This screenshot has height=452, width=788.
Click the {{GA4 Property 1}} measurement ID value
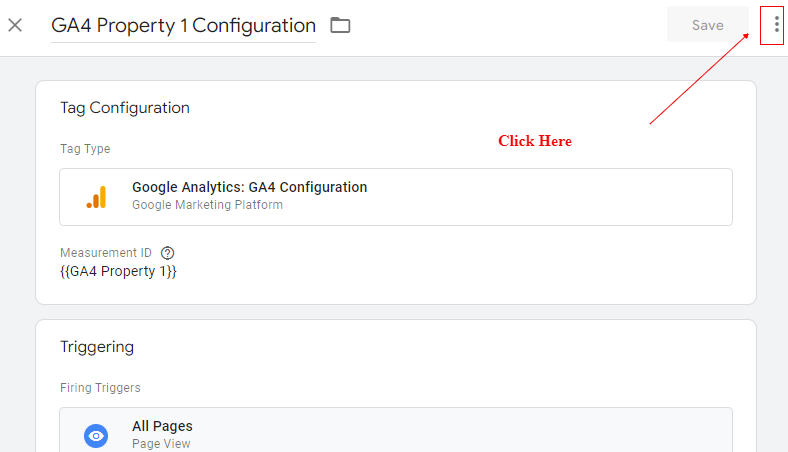118,271
